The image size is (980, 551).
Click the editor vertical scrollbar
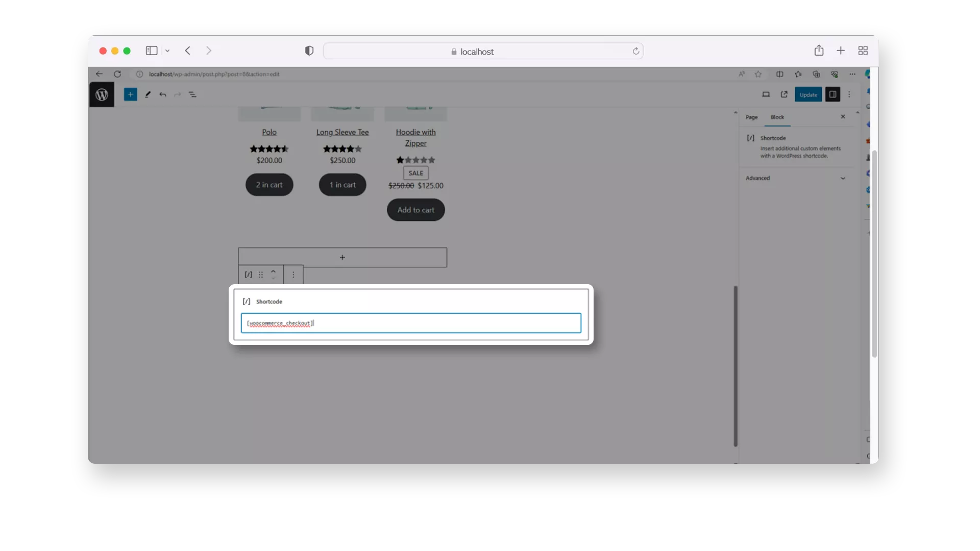[736, 365]
